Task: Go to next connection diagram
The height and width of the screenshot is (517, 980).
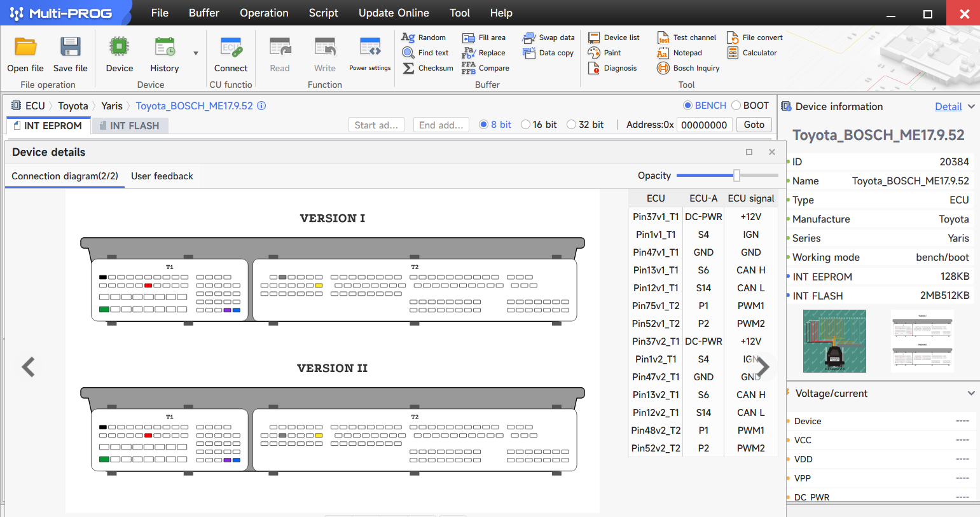Action: coord(763,367)
